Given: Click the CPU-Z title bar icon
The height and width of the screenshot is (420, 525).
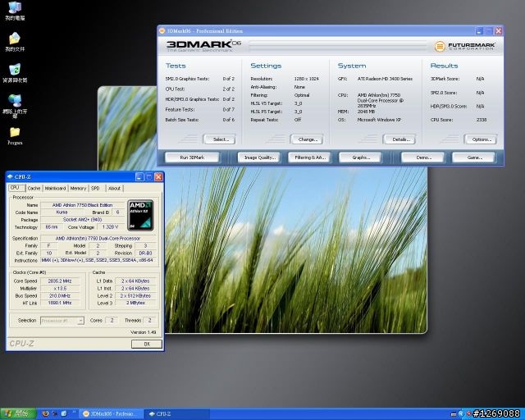Looking at the screenshot, I should click(11, 176).
